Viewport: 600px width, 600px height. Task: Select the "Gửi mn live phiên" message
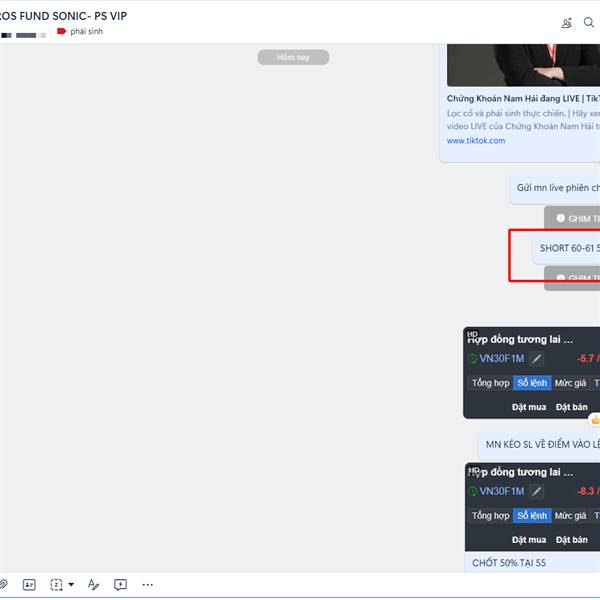click(555, 188)
